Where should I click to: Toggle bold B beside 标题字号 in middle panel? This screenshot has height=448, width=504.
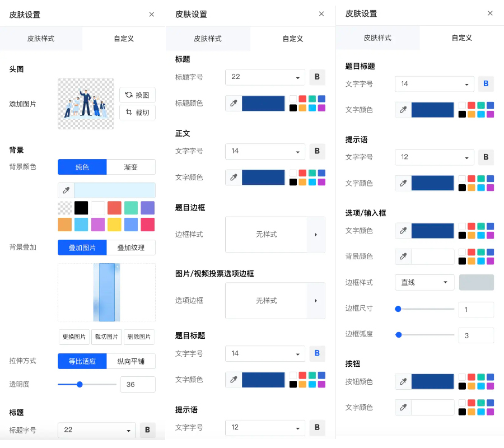[x=317, y=77]
